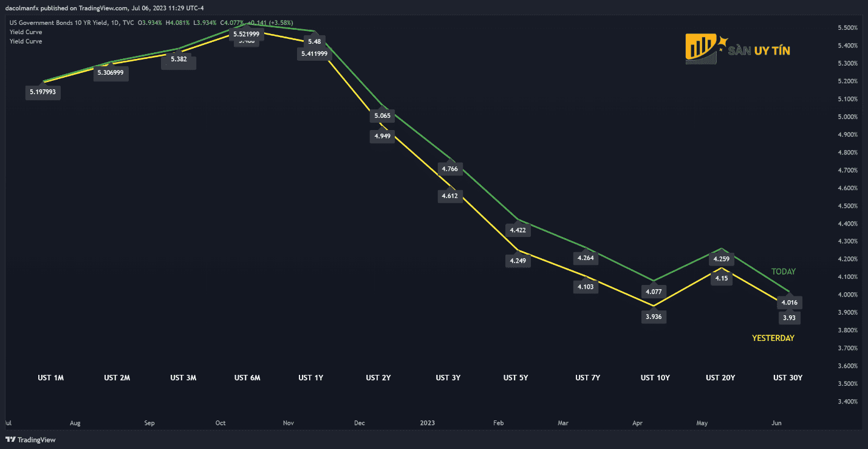
Task: Click the 4.766 data label
Action: [x=451, y=168]
